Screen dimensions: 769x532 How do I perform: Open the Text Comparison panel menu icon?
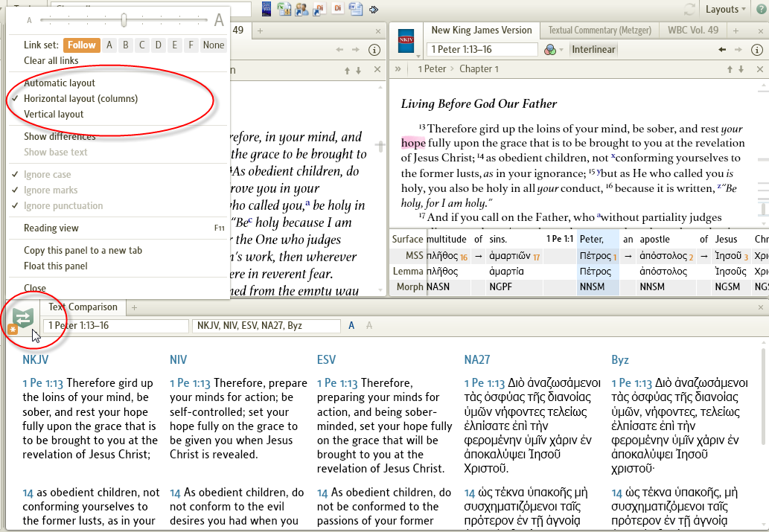22,319
